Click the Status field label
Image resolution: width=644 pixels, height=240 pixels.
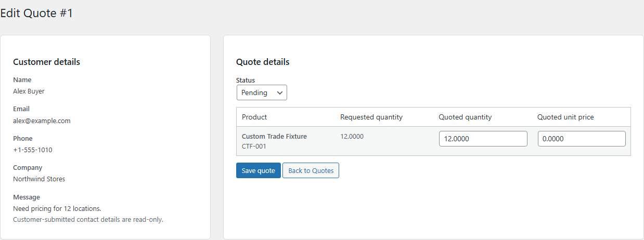[x=246, y=80]
